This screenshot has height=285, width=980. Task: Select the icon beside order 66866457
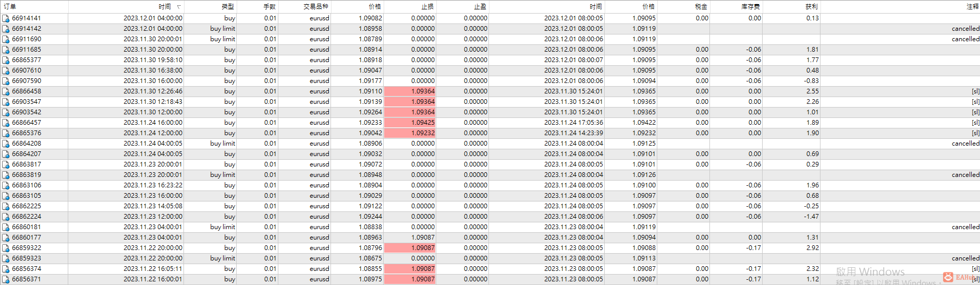tap(6, 123)
